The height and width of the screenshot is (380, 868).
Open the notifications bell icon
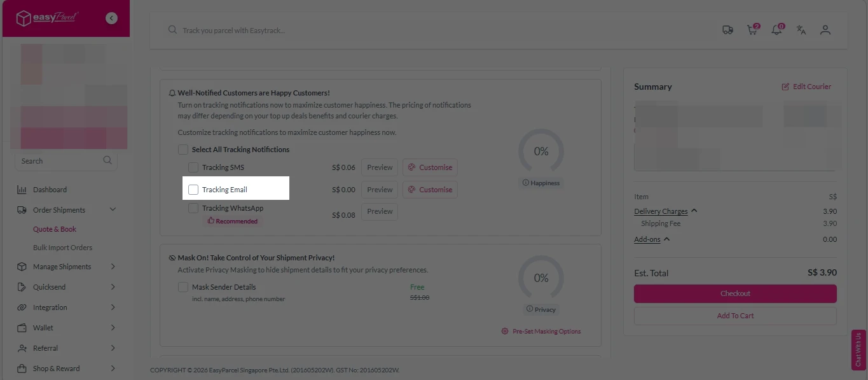click(x=776, y=30)
